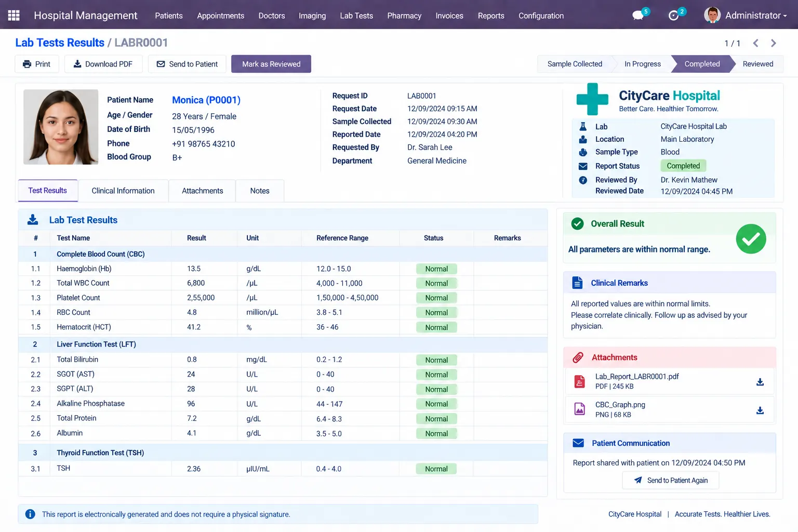Open patient link Monica (P0001)
Image resolution: width=798 pixels, height=532 pixels.
[x=206, y=100]
